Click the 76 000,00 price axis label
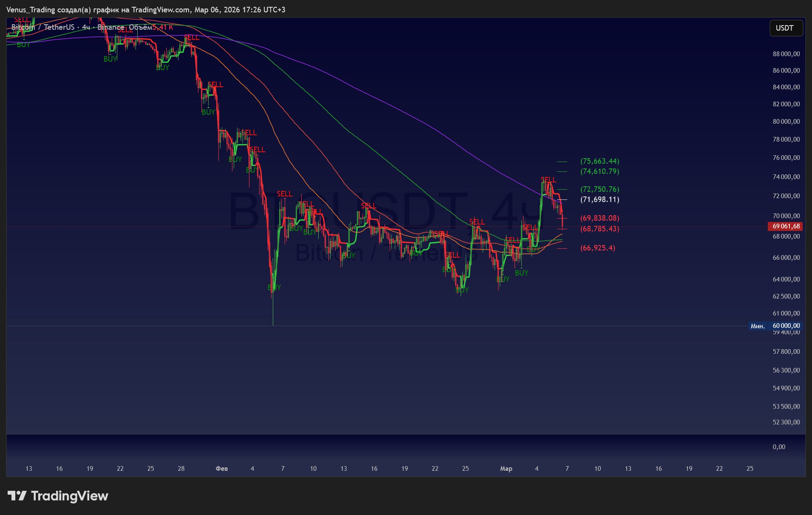 [x=786, y=157]
